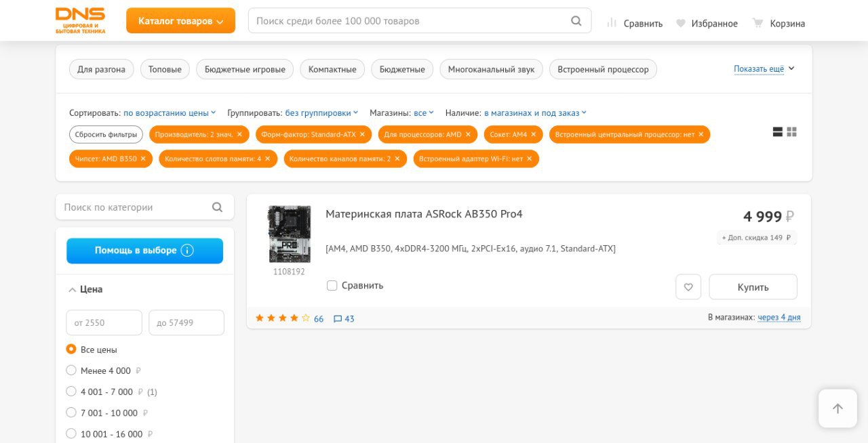
Task: Click the heart icon next to Избранное
Action: [681, 23]
